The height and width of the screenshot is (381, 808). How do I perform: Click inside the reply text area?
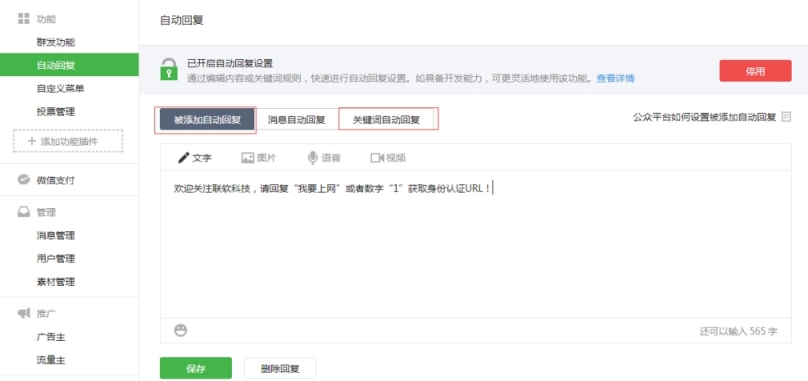coord(476,244)
